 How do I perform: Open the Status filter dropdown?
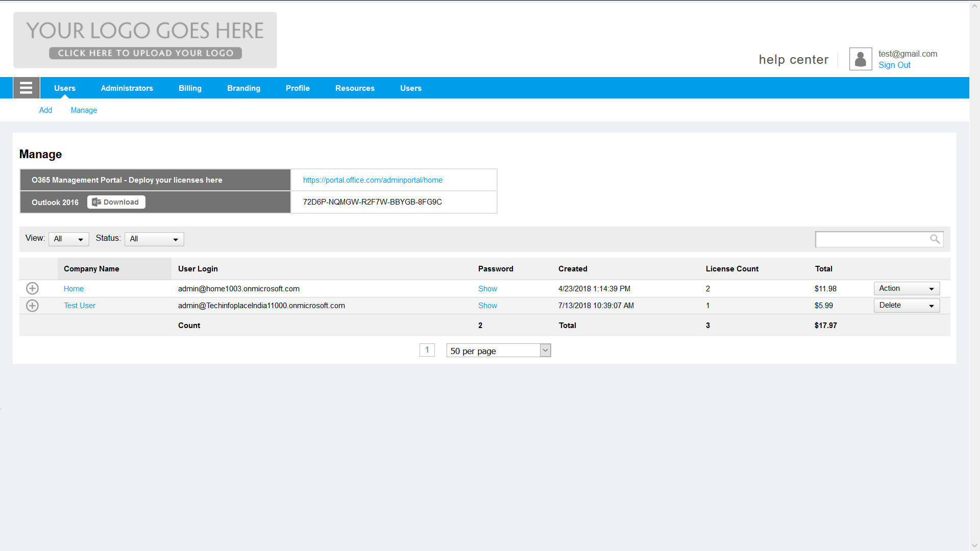point(154,239)
